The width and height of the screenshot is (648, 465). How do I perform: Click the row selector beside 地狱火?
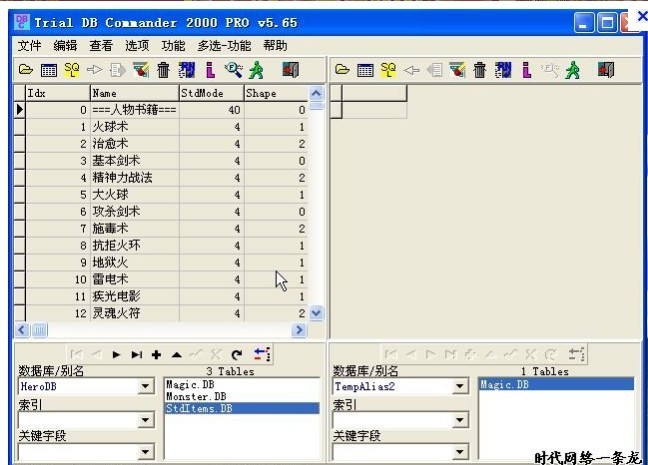point(20,262)
